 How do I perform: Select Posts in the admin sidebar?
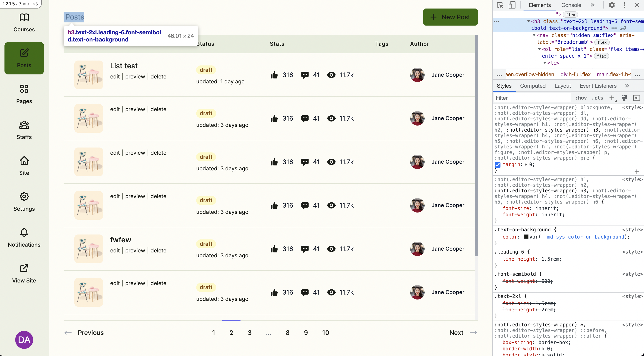(x=24, y=58)
